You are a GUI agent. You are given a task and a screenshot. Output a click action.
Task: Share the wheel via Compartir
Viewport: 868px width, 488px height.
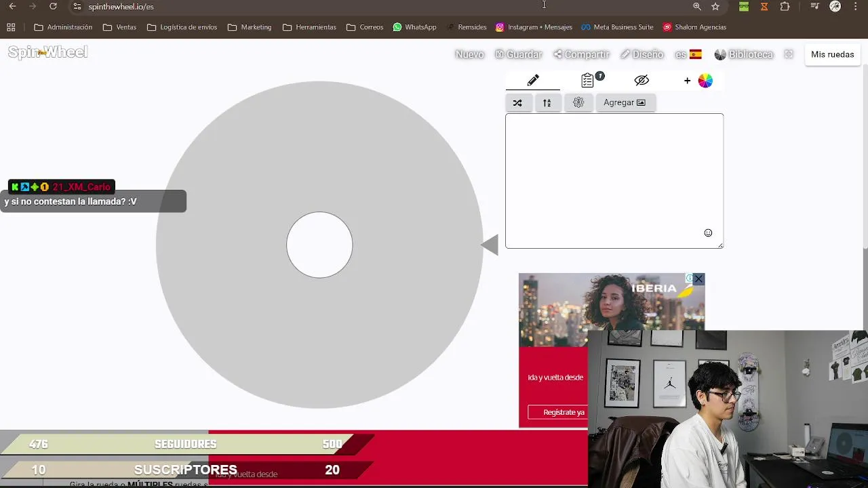tap(581, 54)
